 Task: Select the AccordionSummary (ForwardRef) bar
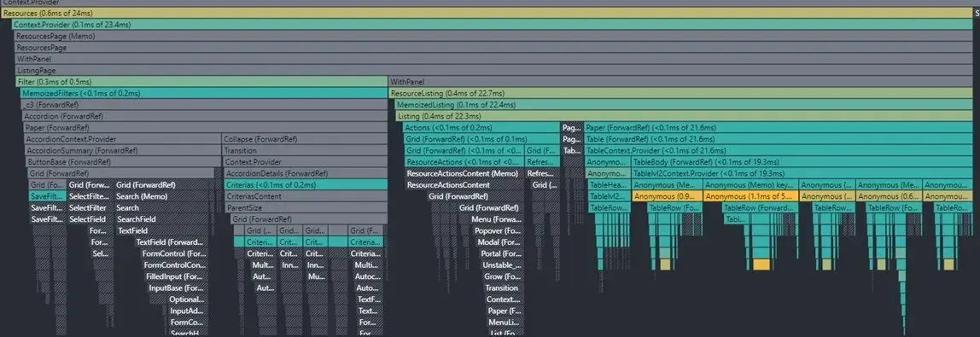click(x=123, y=150)
